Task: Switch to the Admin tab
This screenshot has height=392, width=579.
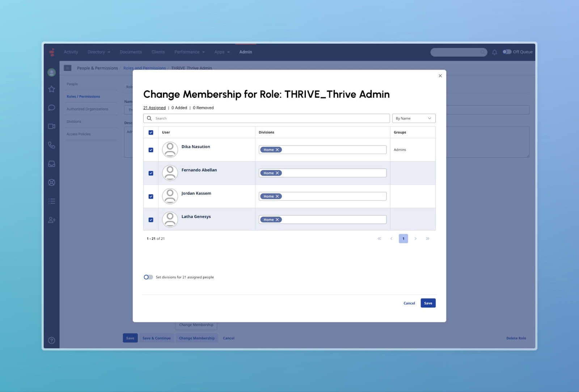Action: (x=245, y=52)
